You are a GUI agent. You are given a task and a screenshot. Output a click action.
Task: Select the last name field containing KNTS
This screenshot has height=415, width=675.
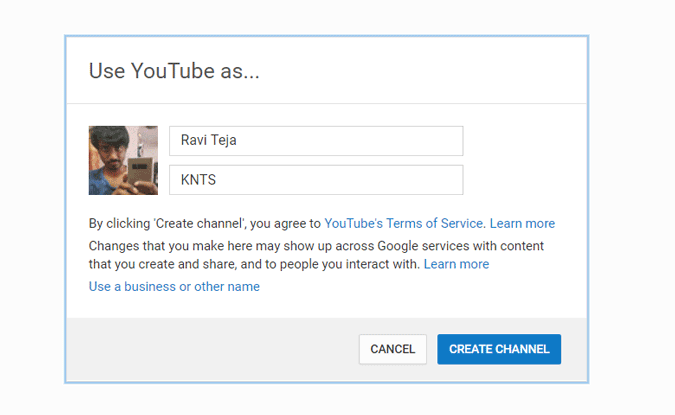tap(316, 180)
